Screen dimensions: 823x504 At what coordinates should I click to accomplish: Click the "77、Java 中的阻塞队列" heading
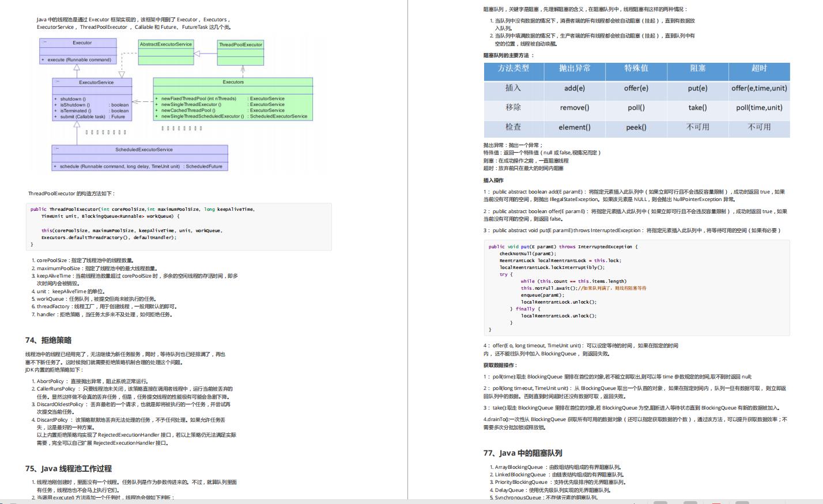coord(523,453)
